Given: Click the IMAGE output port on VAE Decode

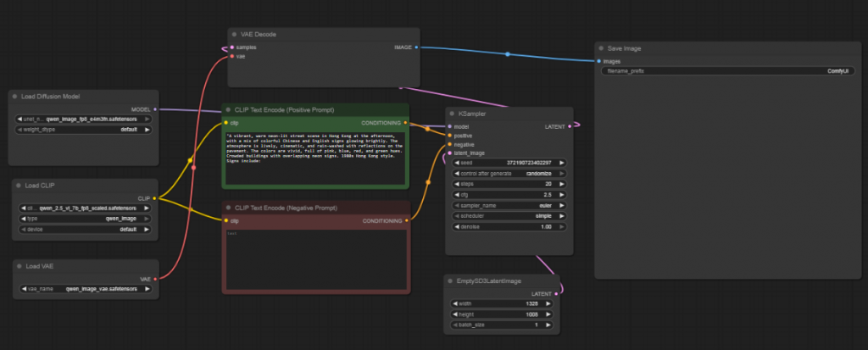Looking at the screenshot, I should point(416,47).
